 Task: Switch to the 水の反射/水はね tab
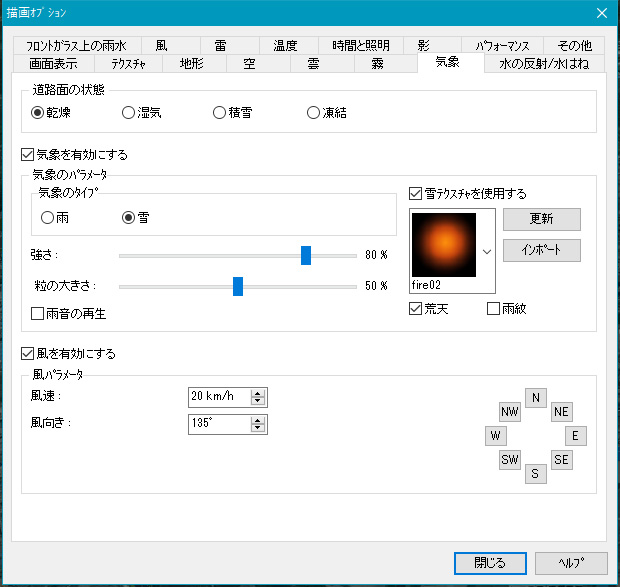[544, 63]
